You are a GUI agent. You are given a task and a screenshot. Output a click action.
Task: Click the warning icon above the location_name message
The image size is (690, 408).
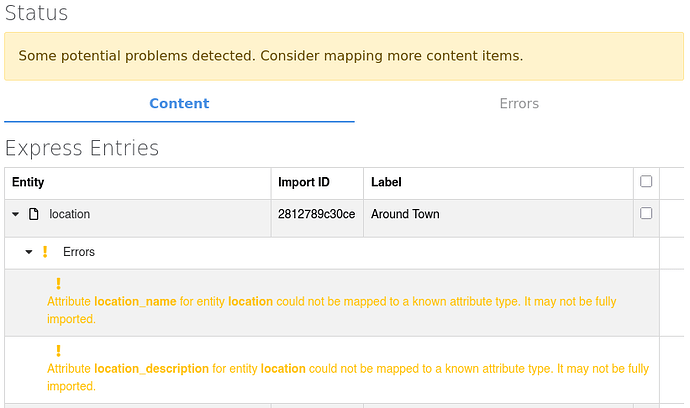tap(59, 284)
